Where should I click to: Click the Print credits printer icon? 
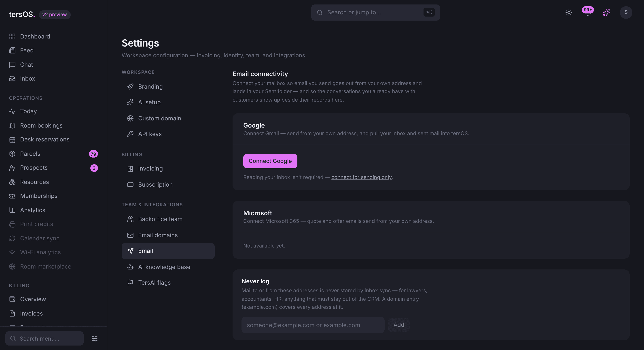click(12, 224)
